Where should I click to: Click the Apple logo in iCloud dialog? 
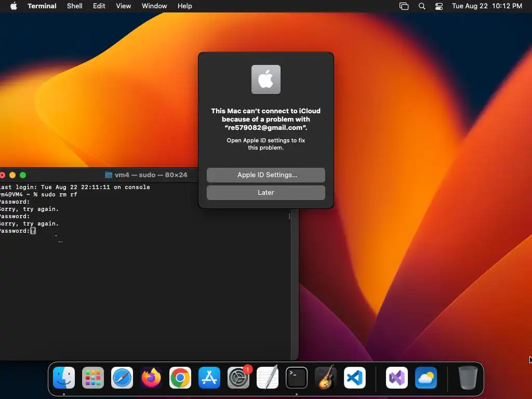pos(266,79)
